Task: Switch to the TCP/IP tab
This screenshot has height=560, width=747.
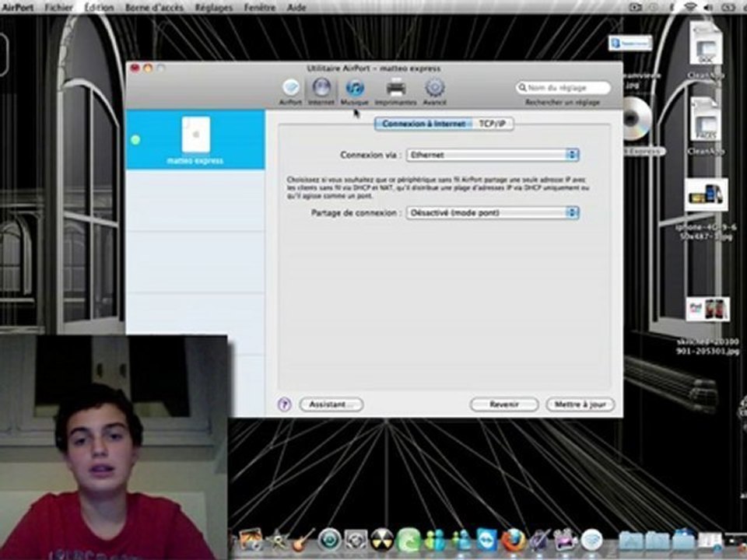Action: [492, 124]
